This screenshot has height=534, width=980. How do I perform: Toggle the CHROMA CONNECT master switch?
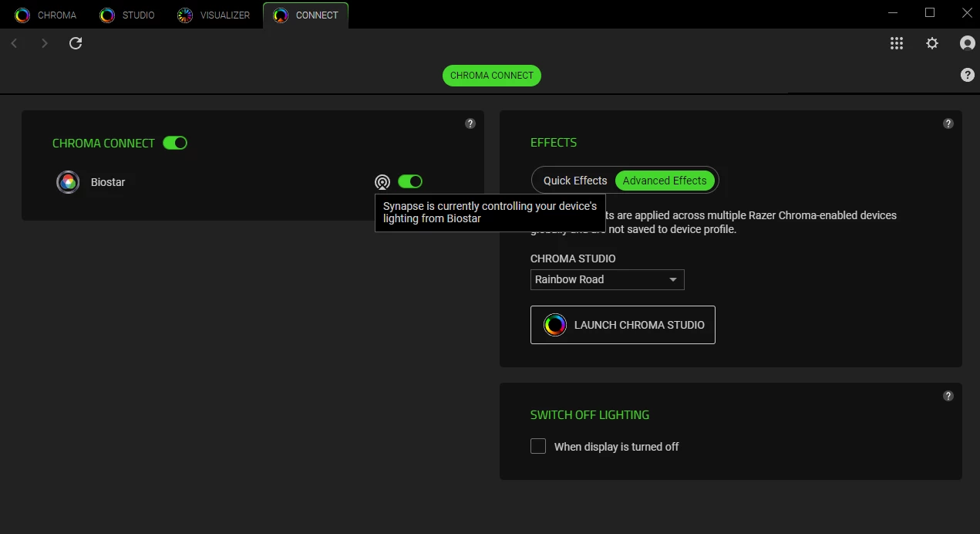point(175,143)
